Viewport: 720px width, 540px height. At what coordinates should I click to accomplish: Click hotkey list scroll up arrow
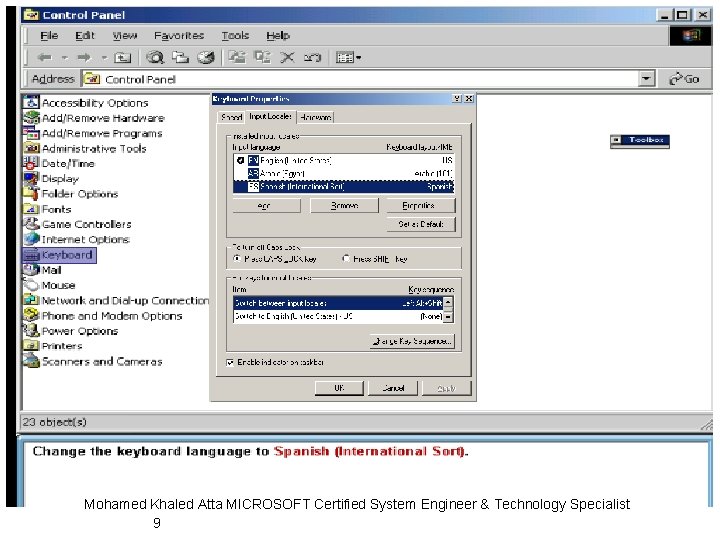pyautogui.click(x=448, y=303)
